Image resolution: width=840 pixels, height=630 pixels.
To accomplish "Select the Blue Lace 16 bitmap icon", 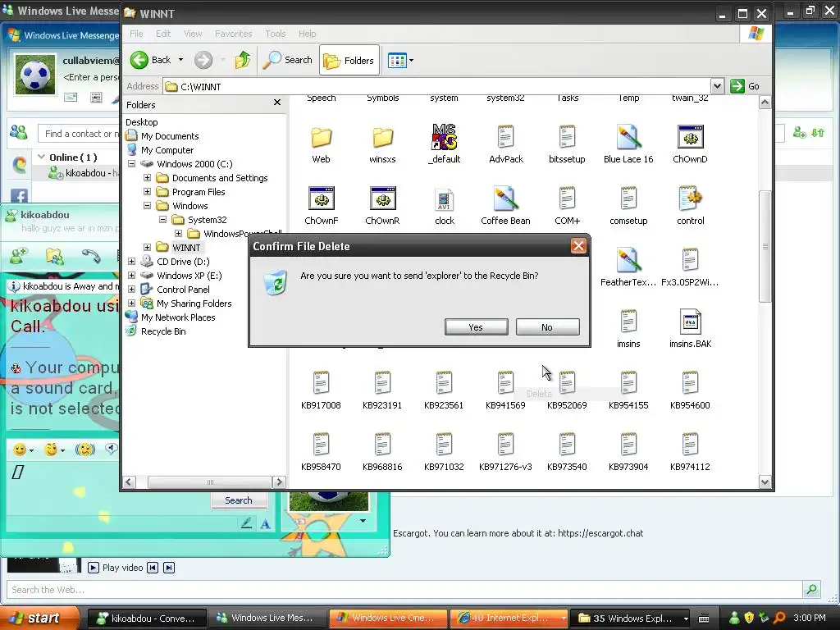I will click(628, 137).
